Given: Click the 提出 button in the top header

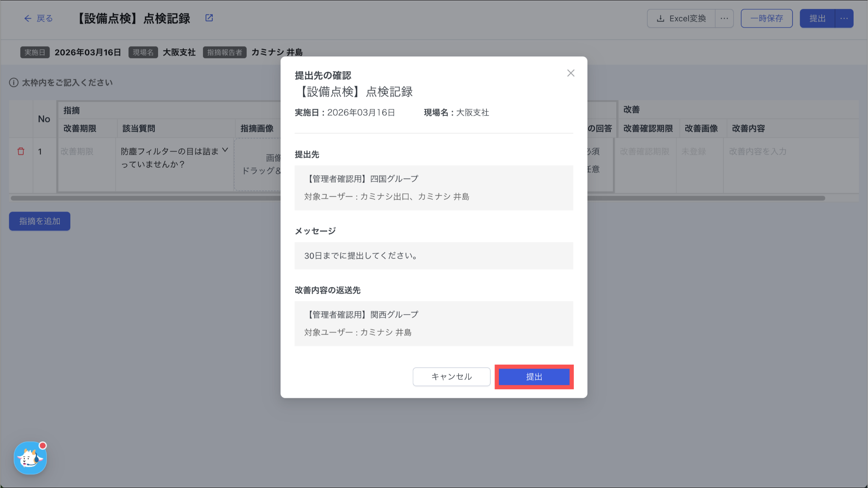Looking at the screenshot, I should [817, 18].
